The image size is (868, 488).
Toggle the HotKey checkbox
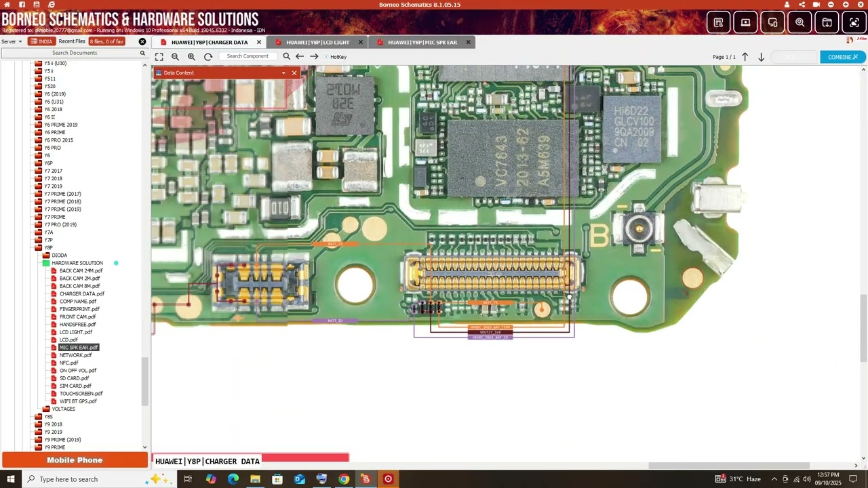326,57
